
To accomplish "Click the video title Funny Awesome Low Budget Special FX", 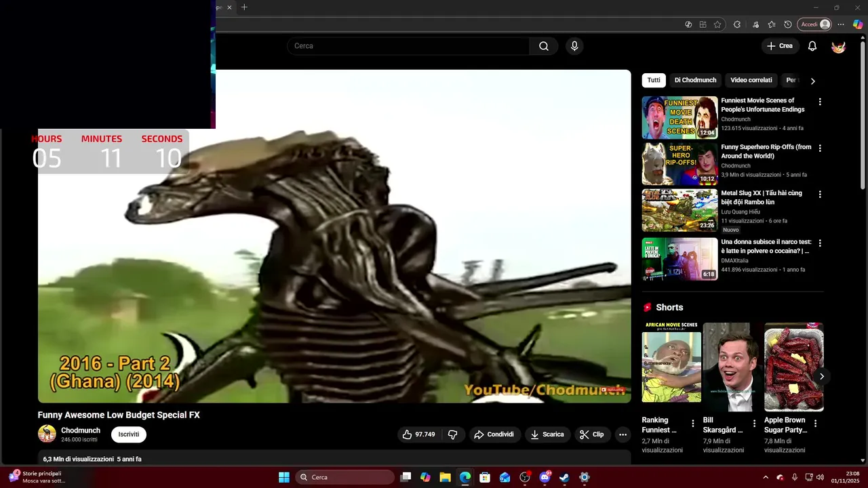I will click(x=119, y=415).
